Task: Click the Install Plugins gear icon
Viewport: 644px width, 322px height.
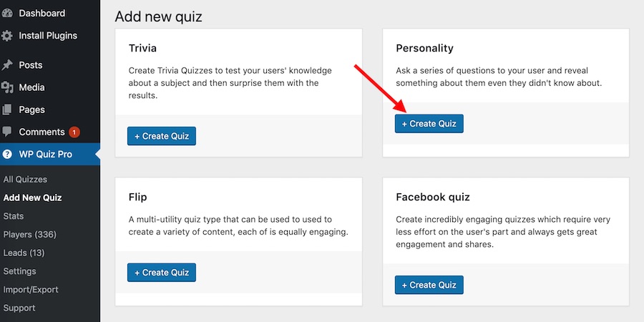Action: [7, 36]
